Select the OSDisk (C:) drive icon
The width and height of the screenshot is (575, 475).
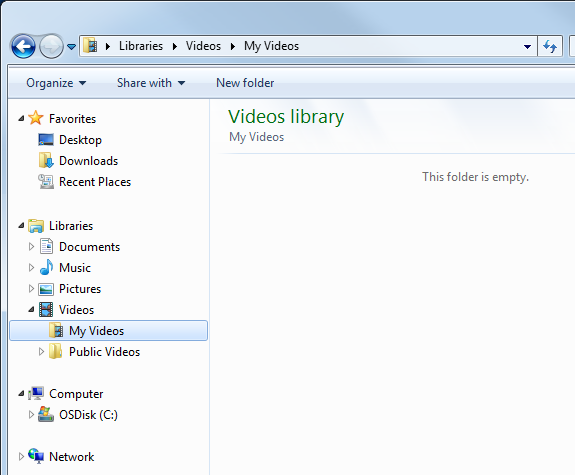click(46, 414)
